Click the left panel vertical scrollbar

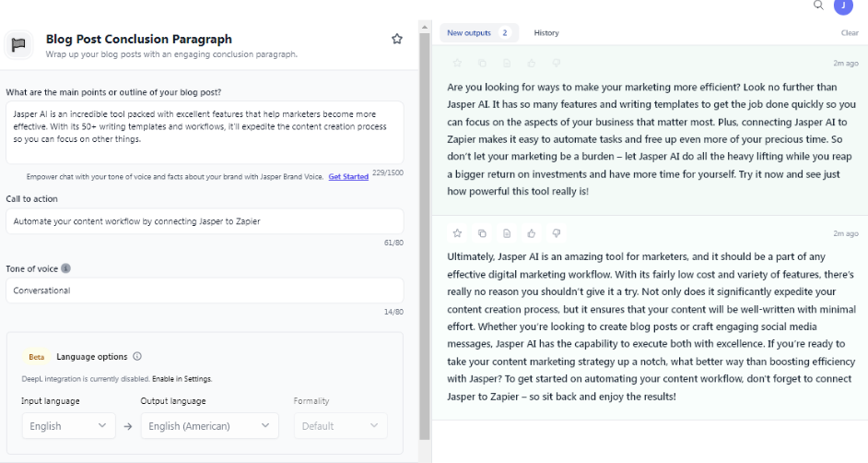point(425,236)
